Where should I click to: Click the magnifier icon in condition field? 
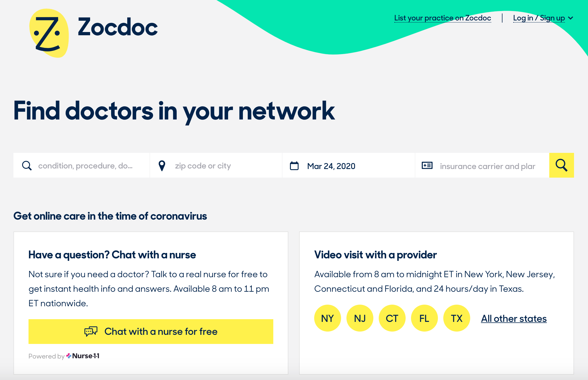point(27,166)
